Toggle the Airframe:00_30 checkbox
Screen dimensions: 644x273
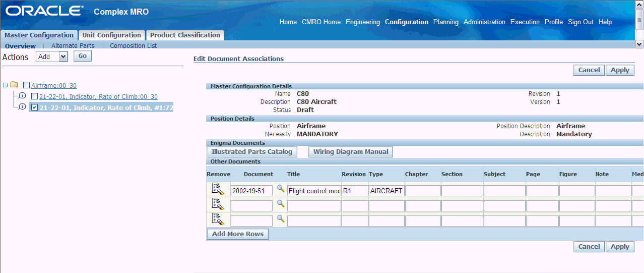coord(26,85)
